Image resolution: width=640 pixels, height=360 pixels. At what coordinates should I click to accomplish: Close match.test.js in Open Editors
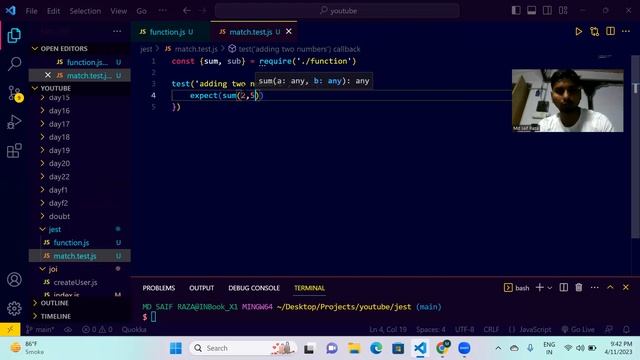click(x=47, y=75)
